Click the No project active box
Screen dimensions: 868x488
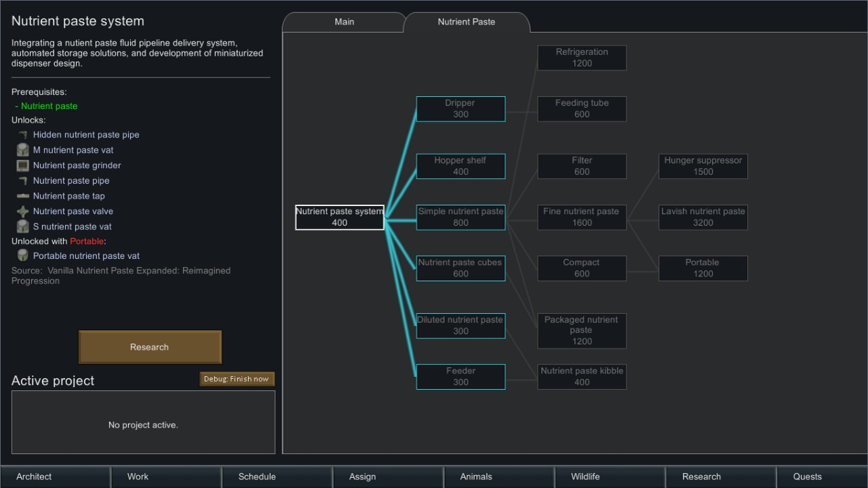click(143, 422)
